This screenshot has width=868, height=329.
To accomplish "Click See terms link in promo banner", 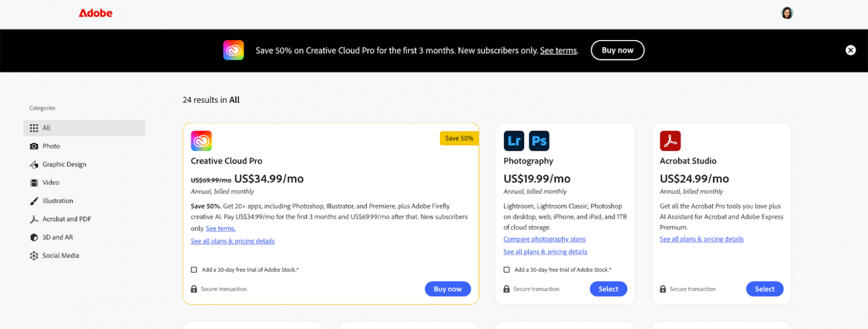I will click(x=558, y=51).
